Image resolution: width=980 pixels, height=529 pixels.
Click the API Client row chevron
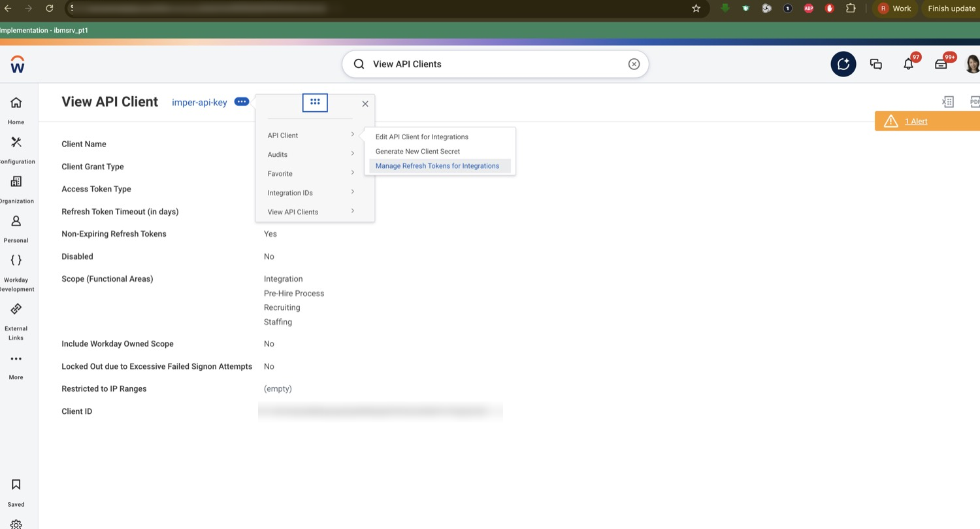click(353, 135)
